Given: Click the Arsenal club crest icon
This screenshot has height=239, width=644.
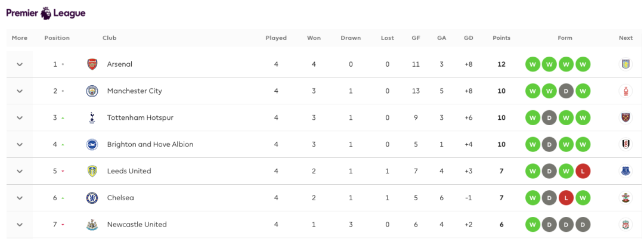Looking at the screenshot, I should pos(92,64).
